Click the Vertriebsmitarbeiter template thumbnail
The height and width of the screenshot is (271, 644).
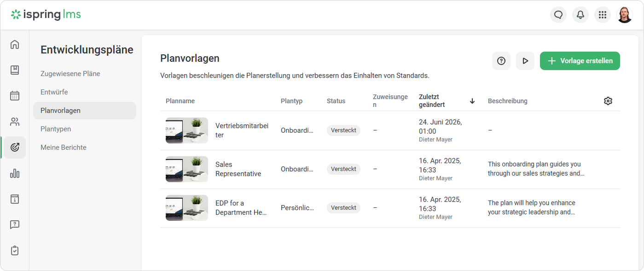(187, 130)
